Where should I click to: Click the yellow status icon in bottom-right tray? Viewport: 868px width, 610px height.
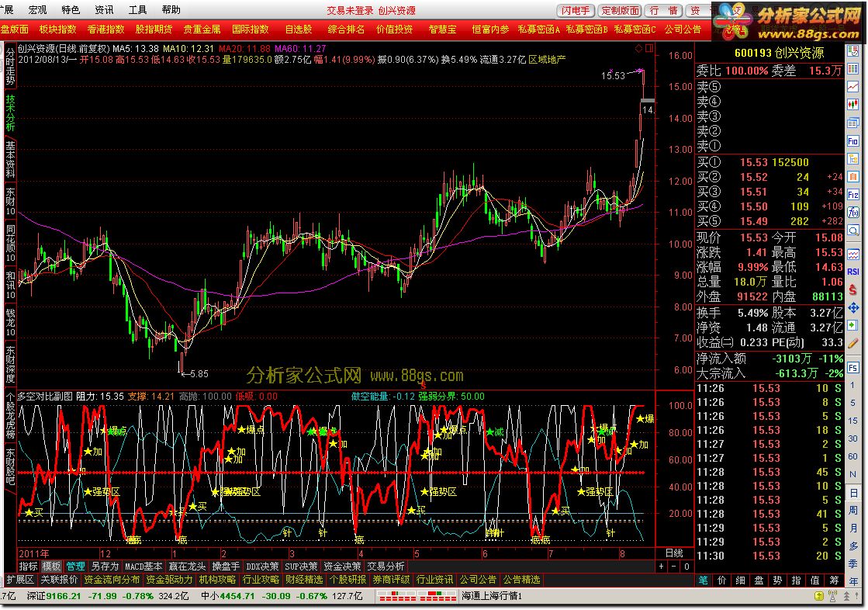point(819,596)
